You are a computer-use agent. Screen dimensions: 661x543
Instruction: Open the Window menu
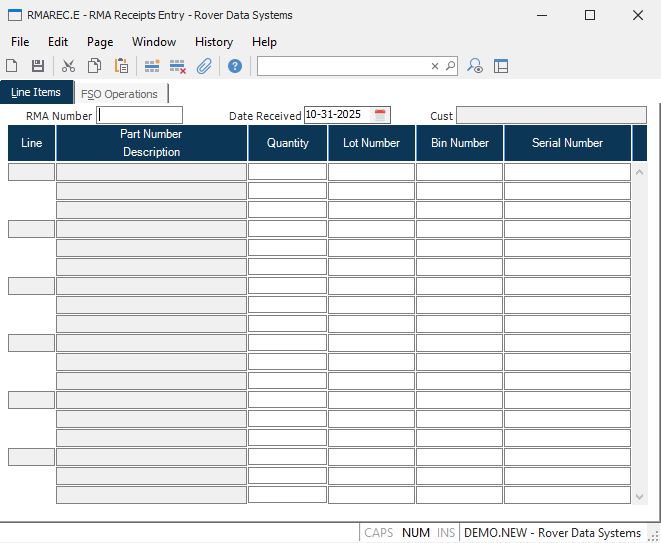[x=153, y=42]
